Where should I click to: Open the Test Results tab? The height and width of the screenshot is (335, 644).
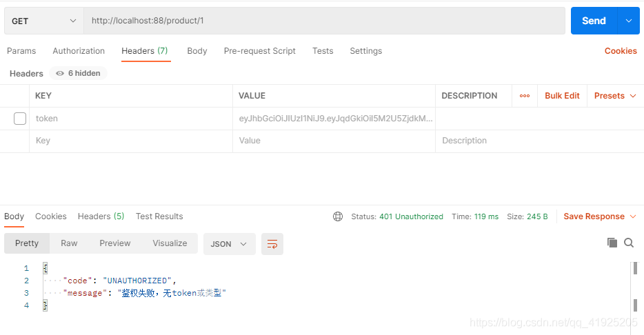[159, 216]
